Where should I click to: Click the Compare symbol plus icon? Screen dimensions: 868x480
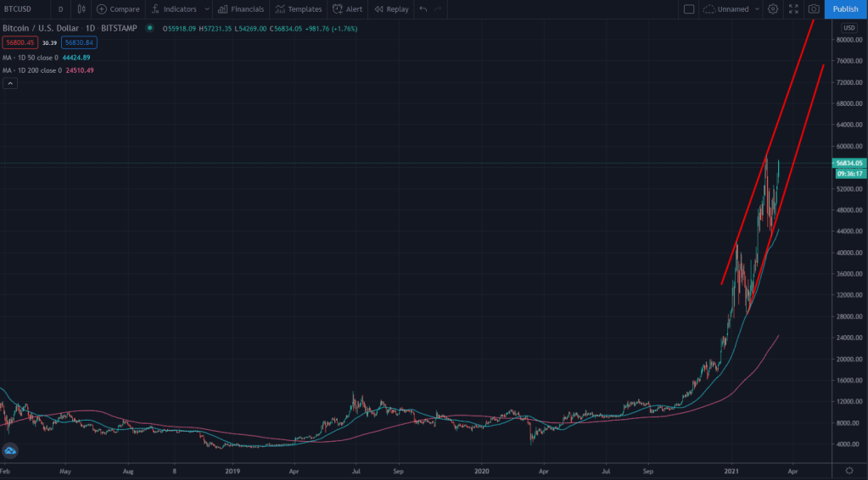[102, 9]
